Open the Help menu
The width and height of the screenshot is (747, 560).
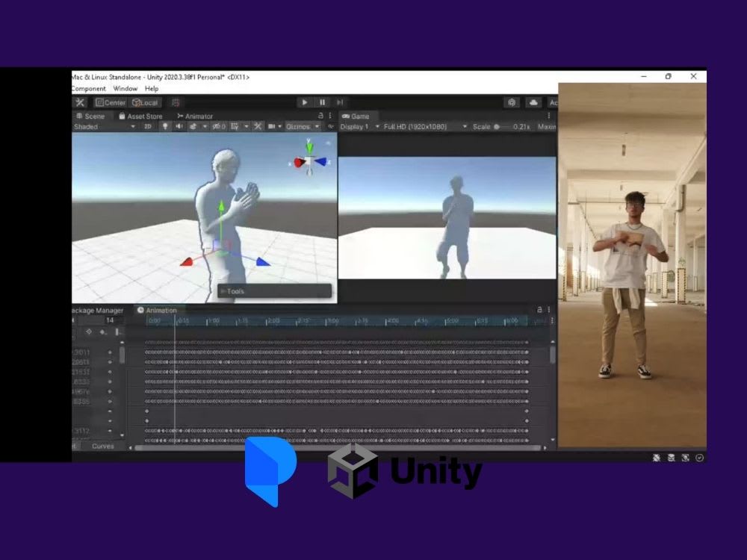point(152,89)
